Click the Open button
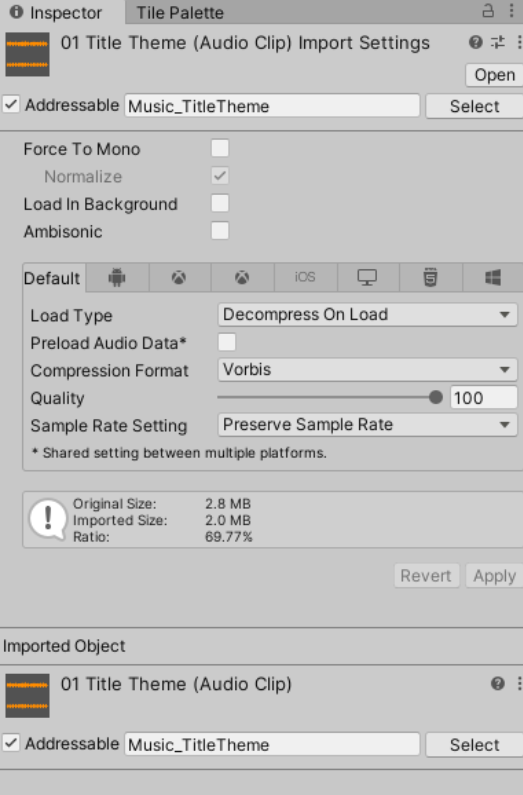Screen dimensions: 523x795 (x=494, y=75)
